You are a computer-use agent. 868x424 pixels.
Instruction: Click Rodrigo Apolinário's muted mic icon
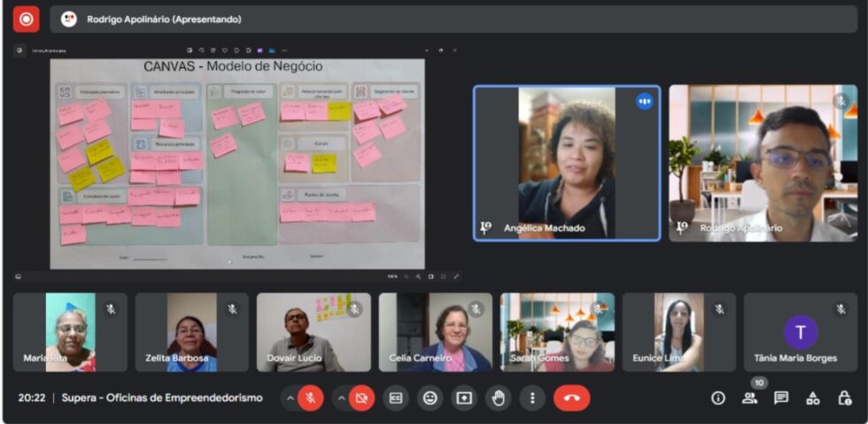click(x=841, y=101)
